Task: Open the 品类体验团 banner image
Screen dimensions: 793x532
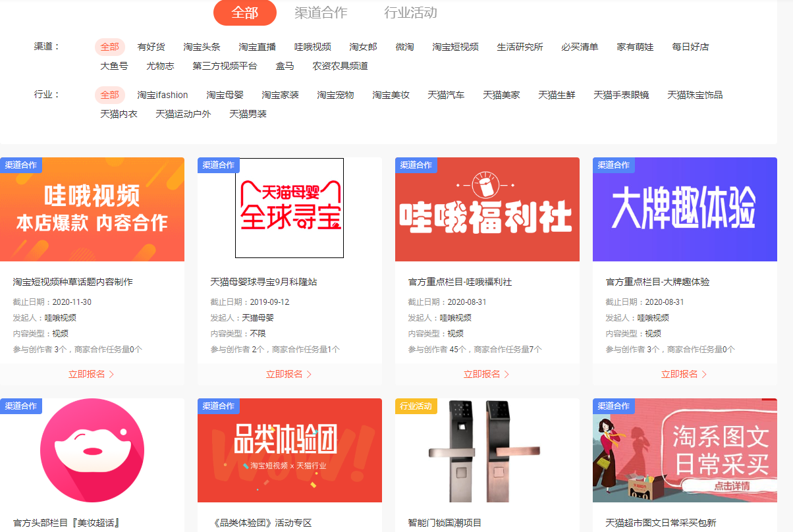Action: (x=290, y=450)
